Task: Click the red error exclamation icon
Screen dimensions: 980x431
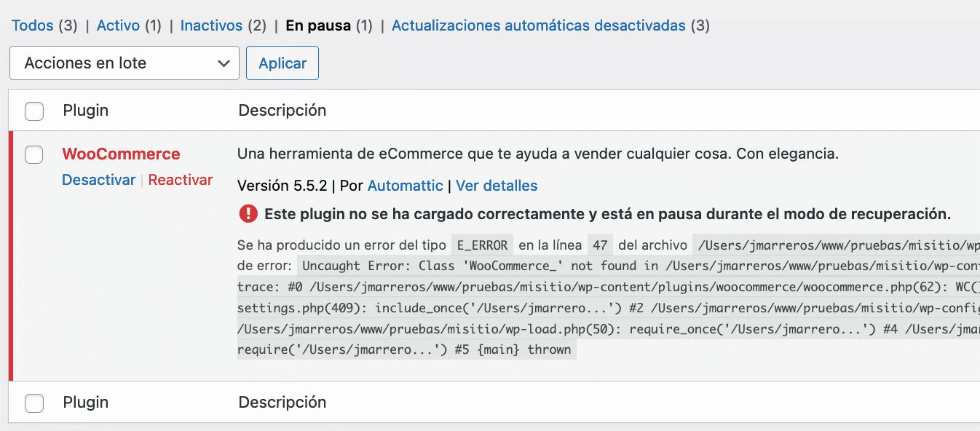Action: point(248,213)
